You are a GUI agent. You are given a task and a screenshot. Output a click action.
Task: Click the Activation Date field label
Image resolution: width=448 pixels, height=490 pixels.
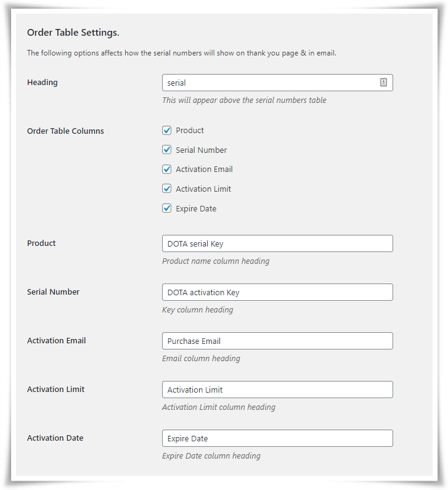[x=55, y=438]
